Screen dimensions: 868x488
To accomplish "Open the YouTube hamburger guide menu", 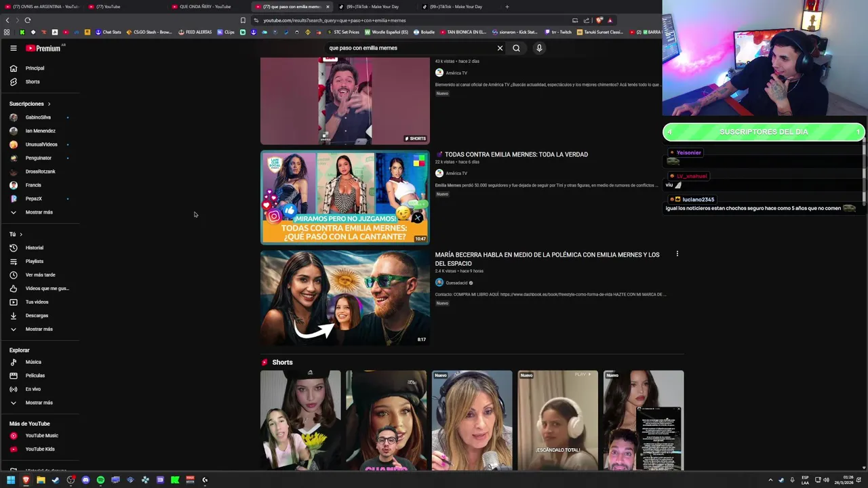I will pos(13,48).
